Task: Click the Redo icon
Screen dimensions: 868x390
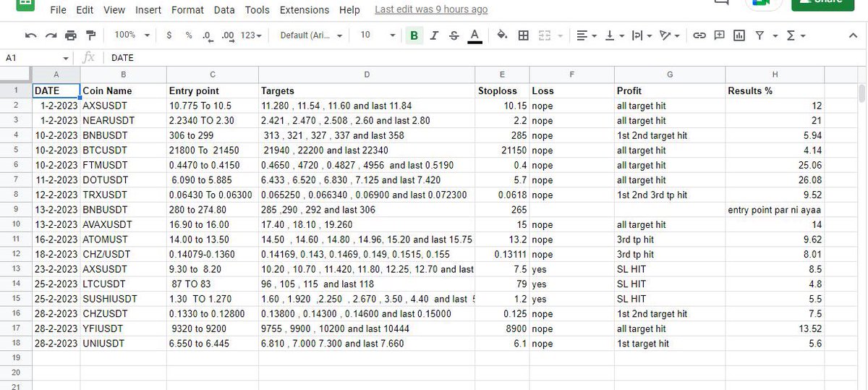Action: point(50,35)
